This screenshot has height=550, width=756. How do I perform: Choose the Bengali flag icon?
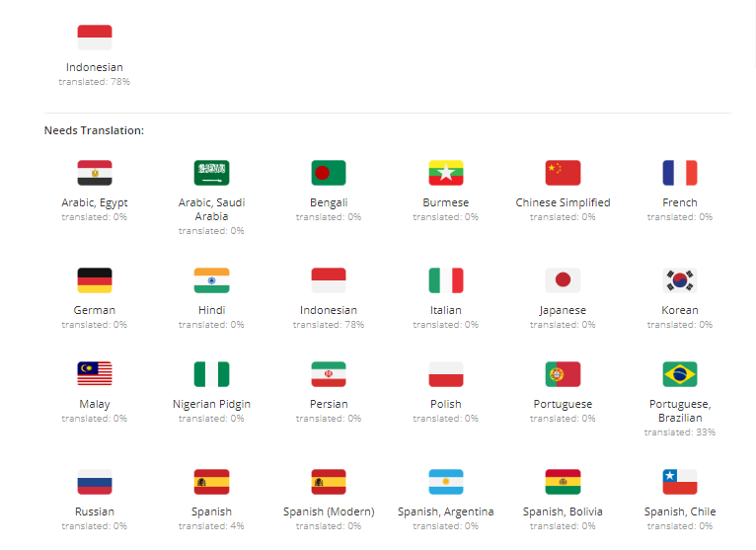pos(329,173)
